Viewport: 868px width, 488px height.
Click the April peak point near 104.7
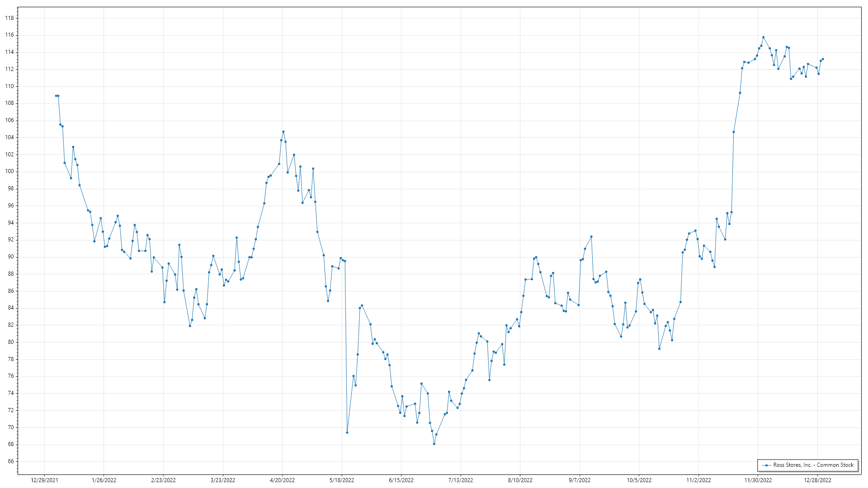[x=283, y=132]
